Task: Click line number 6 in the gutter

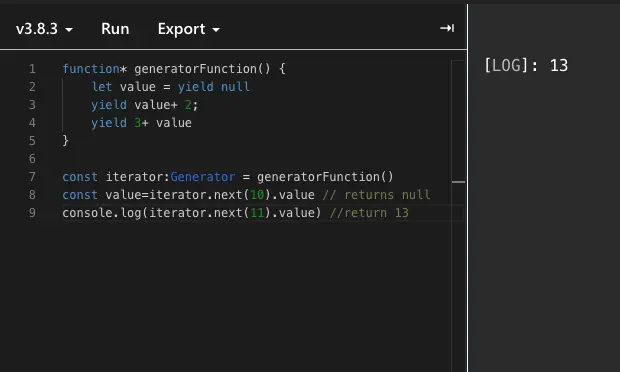Action: coord(32,159)
